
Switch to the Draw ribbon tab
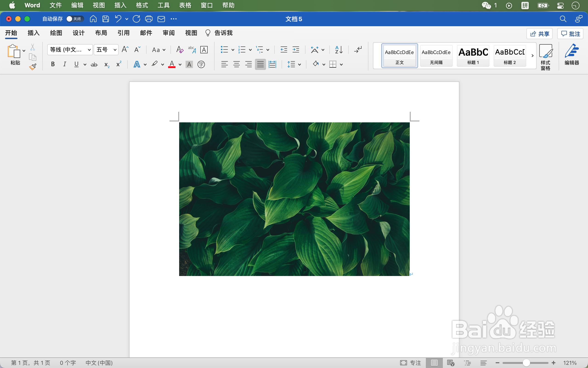click(x=56, y=33)
